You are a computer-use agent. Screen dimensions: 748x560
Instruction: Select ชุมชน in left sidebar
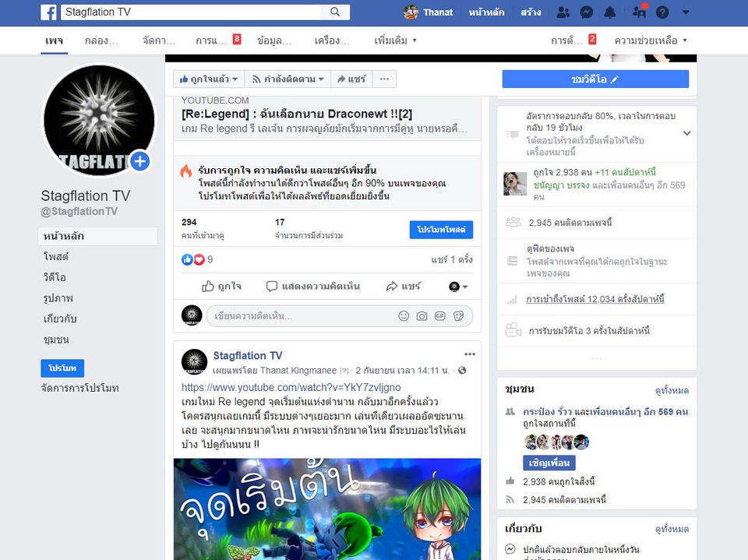pos(56,340)
